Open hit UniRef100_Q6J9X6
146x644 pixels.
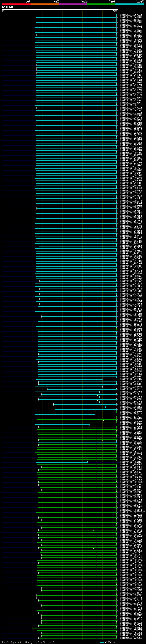click(131, 15)
